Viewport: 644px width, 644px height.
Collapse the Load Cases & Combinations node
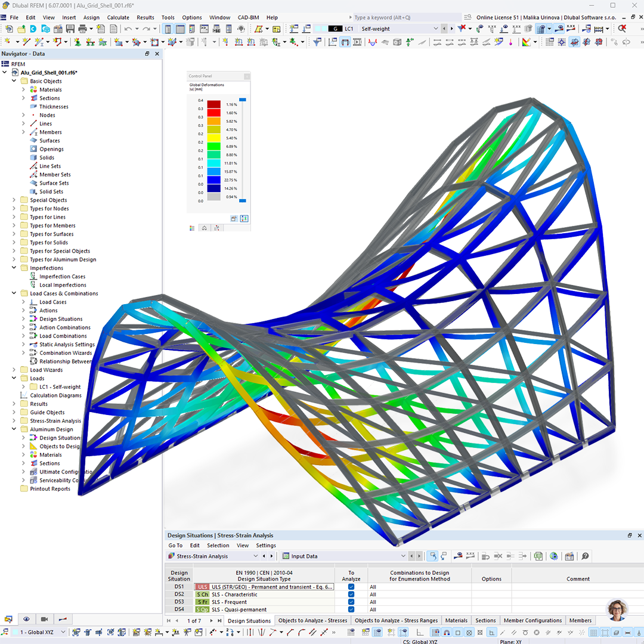[14, 293]
